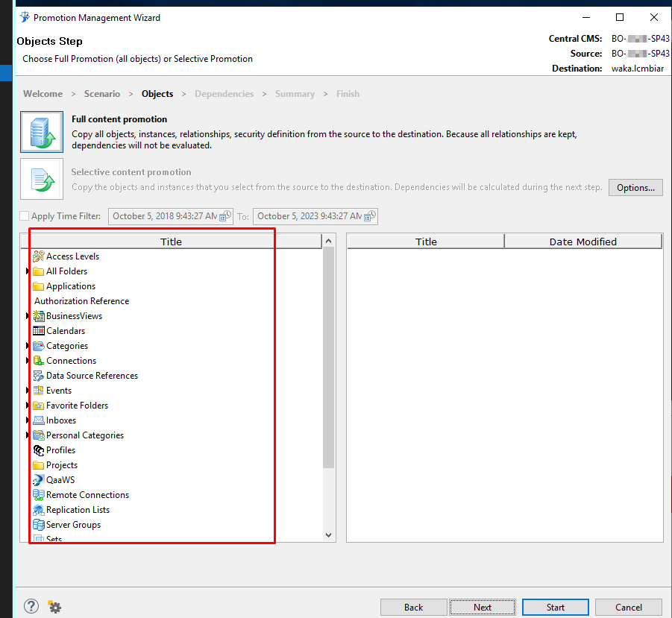Expand the Connections tree node

[x=28, y=361]
